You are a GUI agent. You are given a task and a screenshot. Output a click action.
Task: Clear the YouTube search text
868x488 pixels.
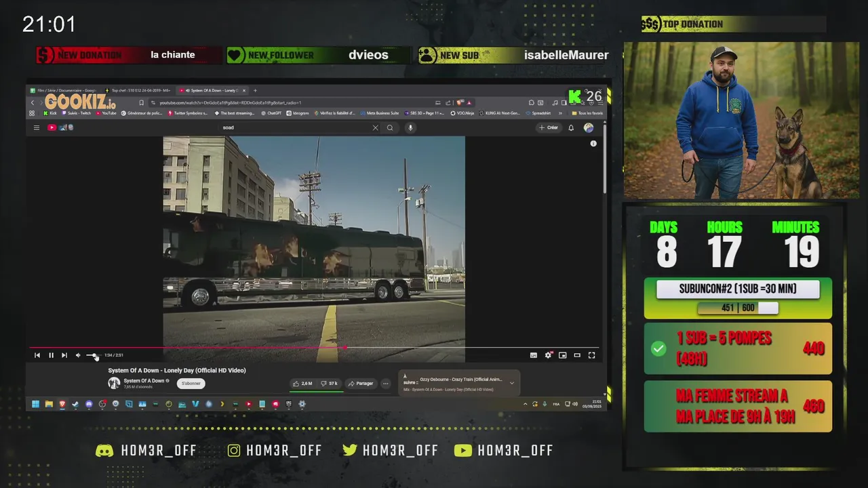[x=376, y=127]
